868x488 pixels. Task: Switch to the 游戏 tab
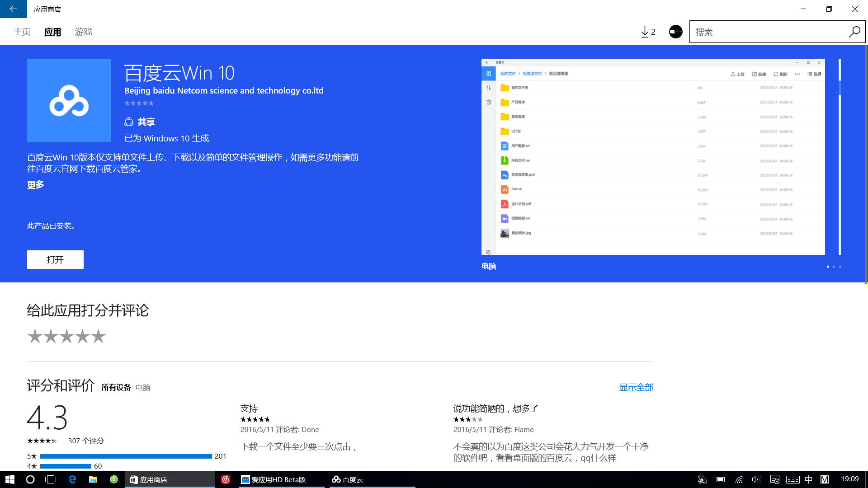(x=83, y=32)
